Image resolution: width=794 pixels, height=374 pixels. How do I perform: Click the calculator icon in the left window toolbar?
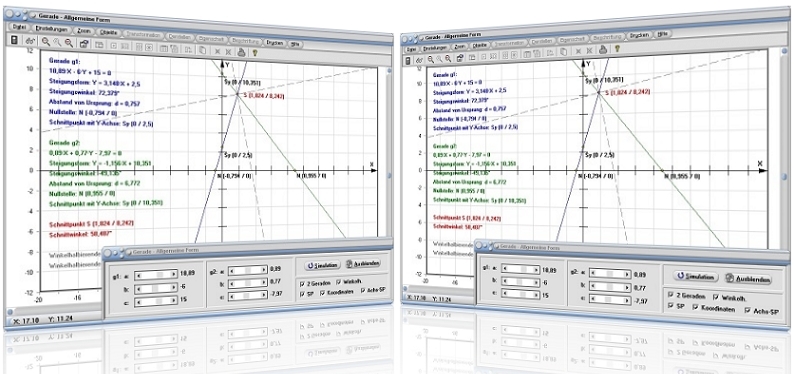click(x=14, y=40)
